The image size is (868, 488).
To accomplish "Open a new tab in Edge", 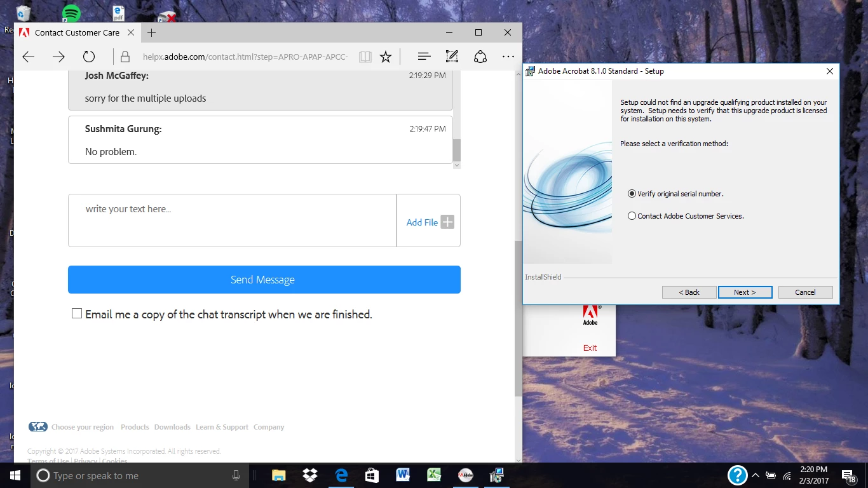I will pyautogui.click(x=151, y=32).
